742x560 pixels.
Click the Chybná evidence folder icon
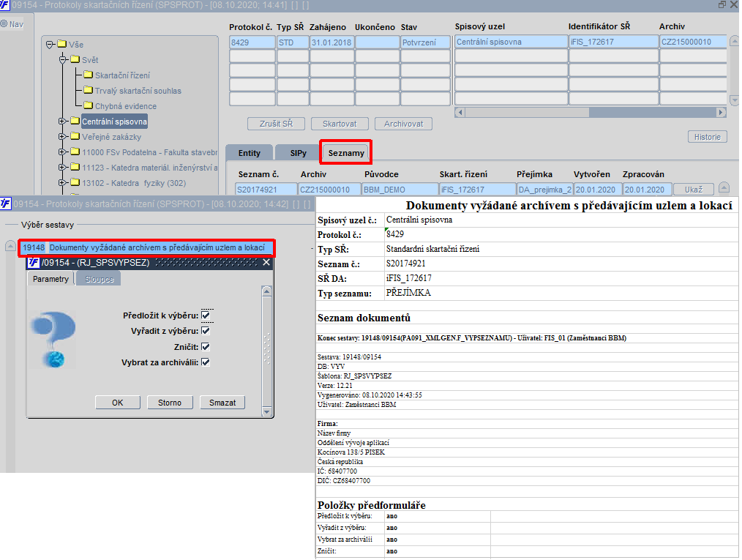[x=88, y=106]
